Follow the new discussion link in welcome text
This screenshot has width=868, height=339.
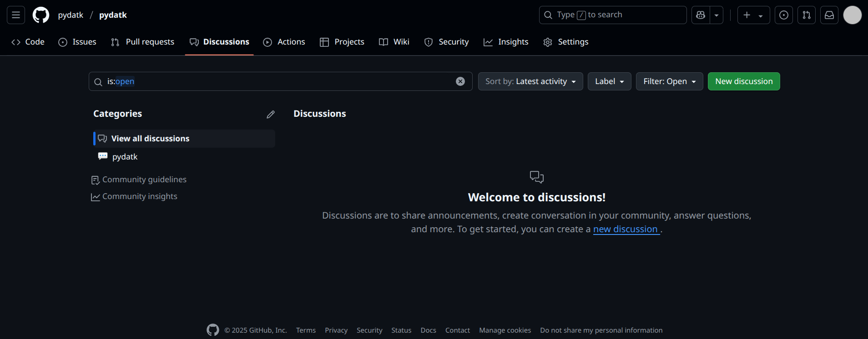point(626,229)
